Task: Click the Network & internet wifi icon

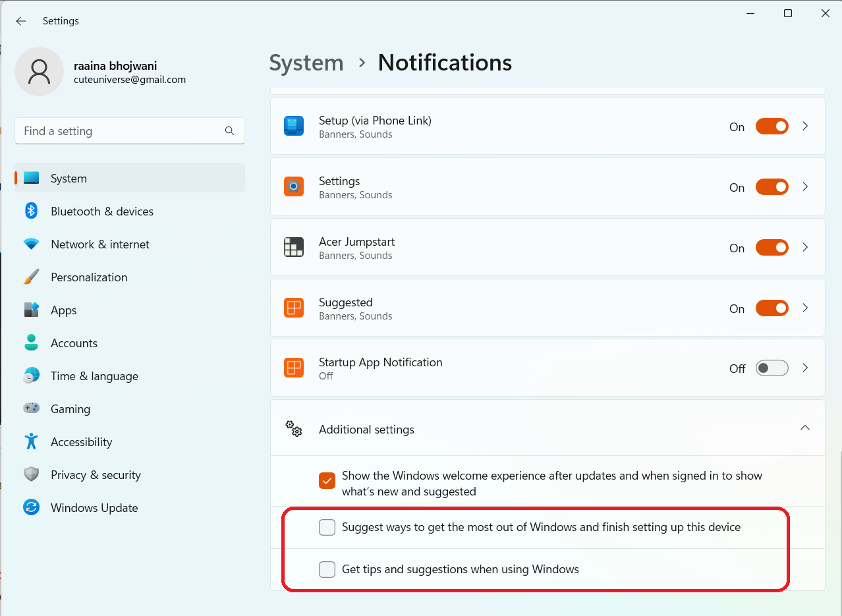Action: pyautogui.click(x=31, y=244)
